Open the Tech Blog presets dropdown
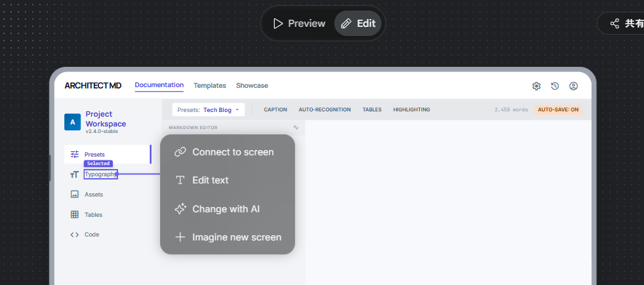644x285 pixels. 209,110
